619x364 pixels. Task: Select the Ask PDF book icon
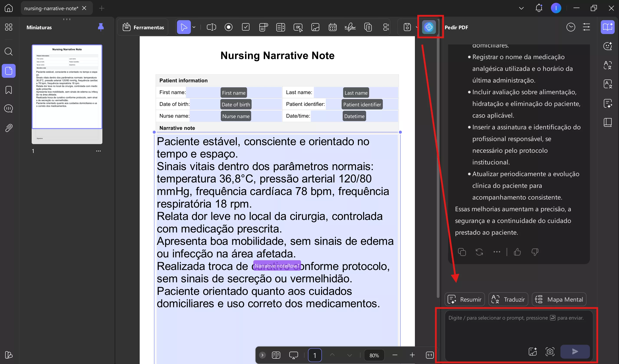coord(608,27)
